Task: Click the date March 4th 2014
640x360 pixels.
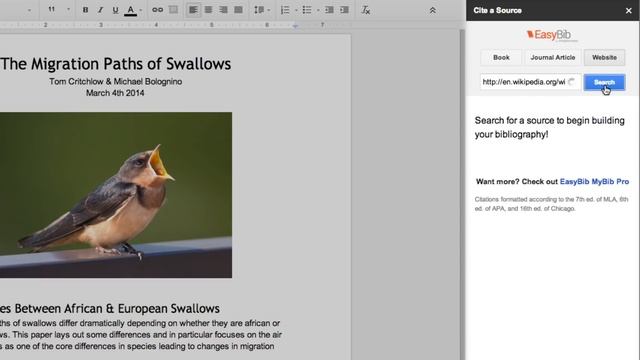Action: pyautogui.click(x=115, y=93)
